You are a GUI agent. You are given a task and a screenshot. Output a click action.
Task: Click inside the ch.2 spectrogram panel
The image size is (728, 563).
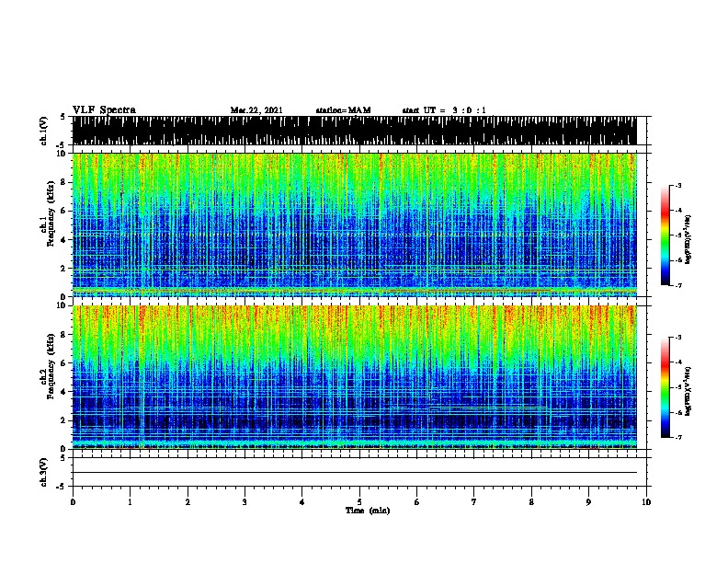coord(355,377)
